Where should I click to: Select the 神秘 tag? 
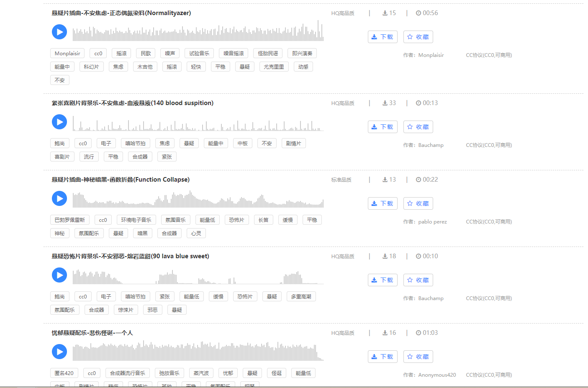click(x=60, y=233)
